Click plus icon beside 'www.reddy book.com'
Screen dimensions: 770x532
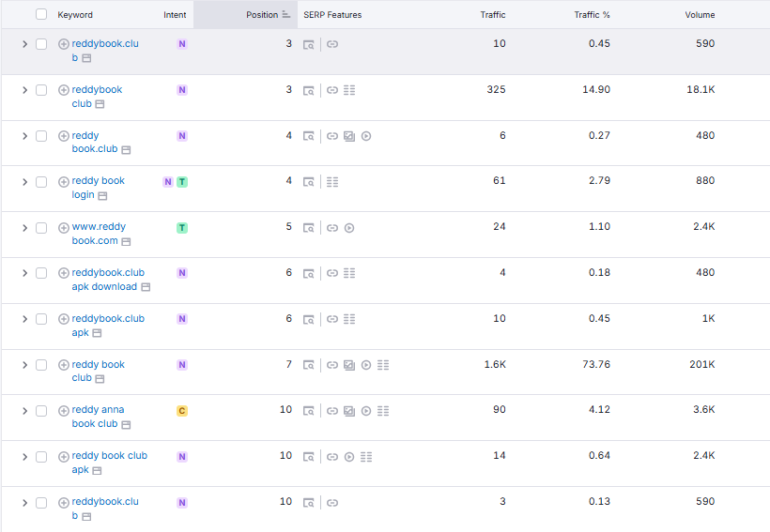tap(63, 228)
